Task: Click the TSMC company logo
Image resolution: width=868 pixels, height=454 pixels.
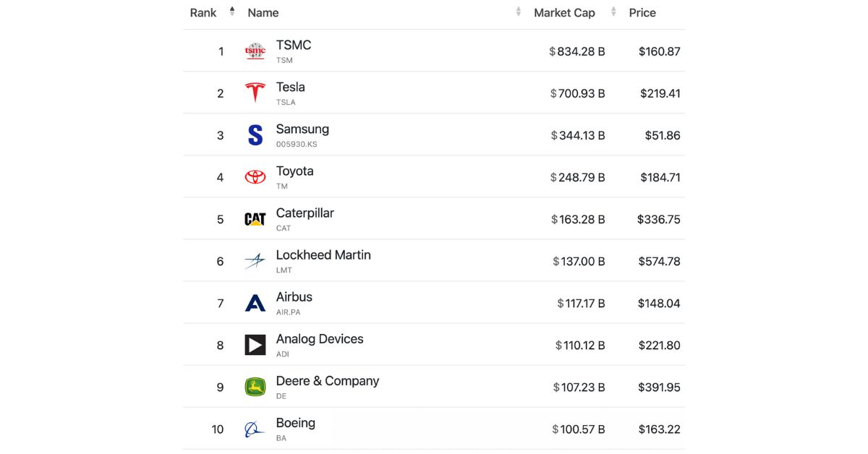Action: coord(255,51)
